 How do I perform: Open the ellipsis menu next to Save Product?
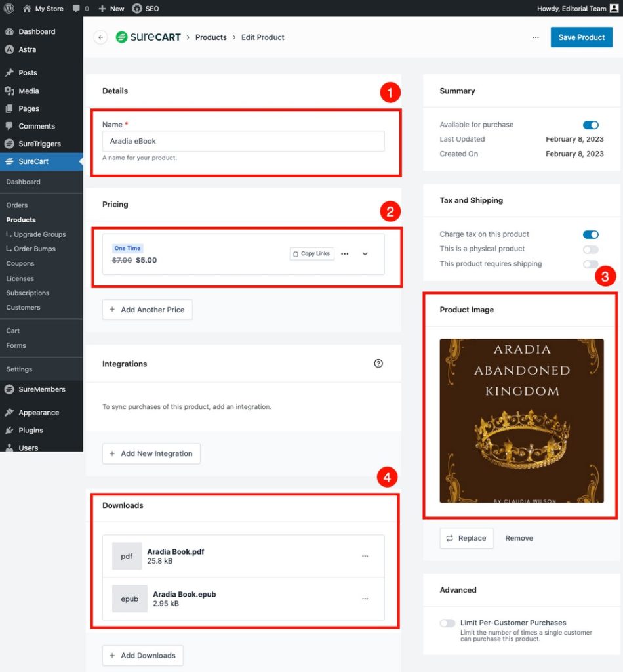(x=536, y=37)
